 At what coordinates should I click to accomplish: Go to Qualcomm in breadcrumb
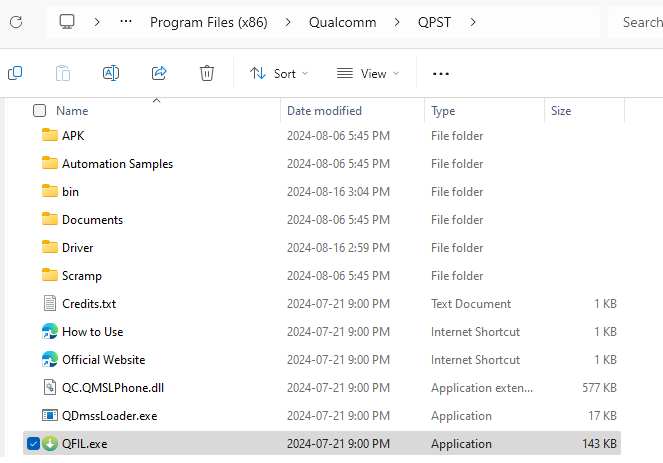click(x=342, y=22)
